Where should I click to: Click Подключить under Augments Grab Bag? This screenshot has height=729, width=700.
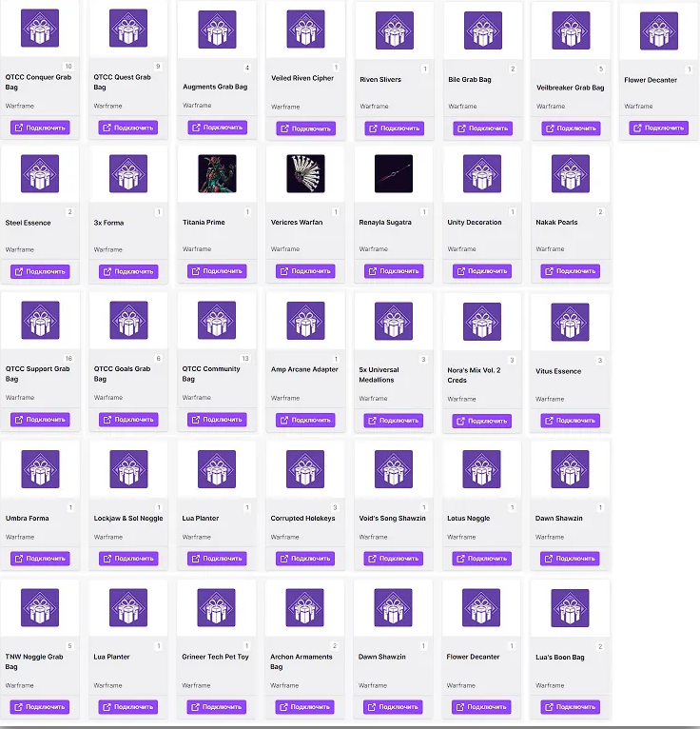[x=218, y=128]
